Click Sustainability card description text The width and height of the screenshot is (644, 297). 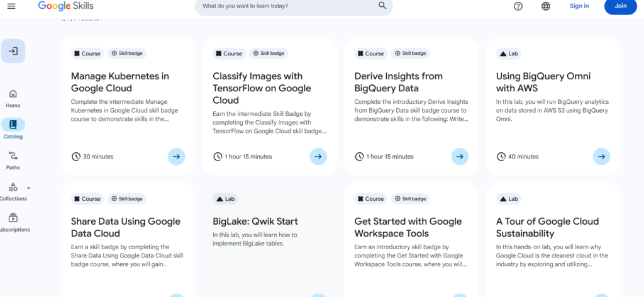[552, 255]
